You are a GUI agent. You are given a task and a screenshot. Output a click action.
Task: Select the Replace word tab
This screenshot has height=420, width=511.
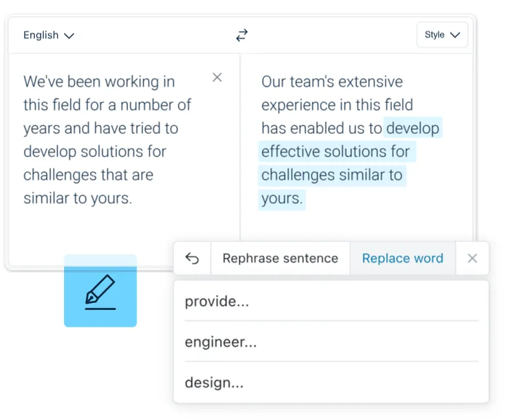pyautogui.click(x=402, y=259)
